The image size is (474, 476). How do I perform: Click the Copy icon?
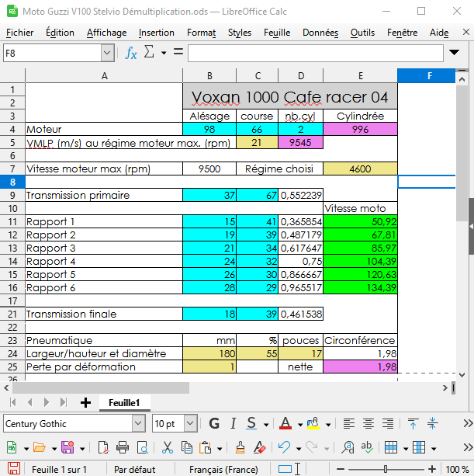[x=187, y=447]
